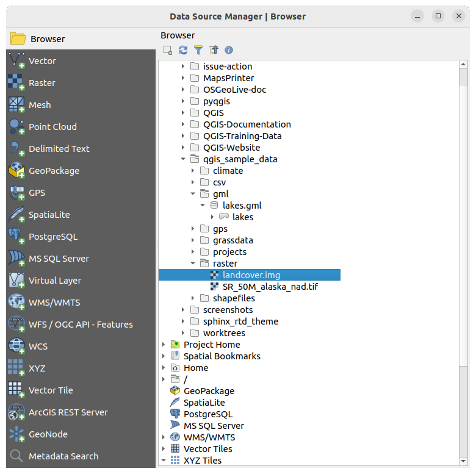Collapse the qgis_sample_data folder
476x474 pixels.
pos(183,159)
